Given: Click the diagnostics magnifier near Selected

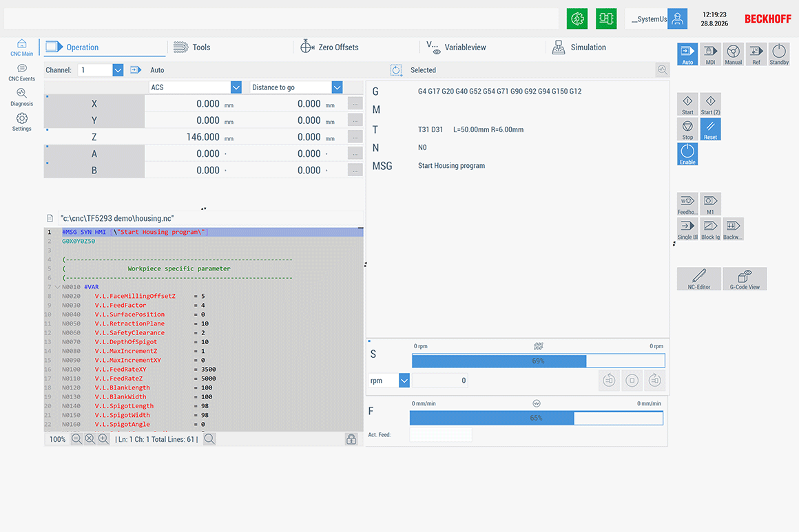Looking at the screenshot, I should [x=662, y=70].
